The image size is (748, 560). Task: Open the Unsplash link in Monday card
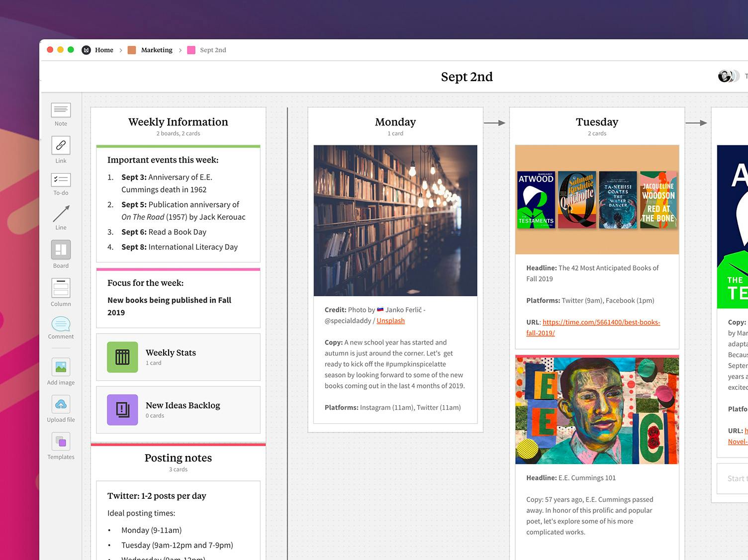pyautogui.click(x=390, y=321)
